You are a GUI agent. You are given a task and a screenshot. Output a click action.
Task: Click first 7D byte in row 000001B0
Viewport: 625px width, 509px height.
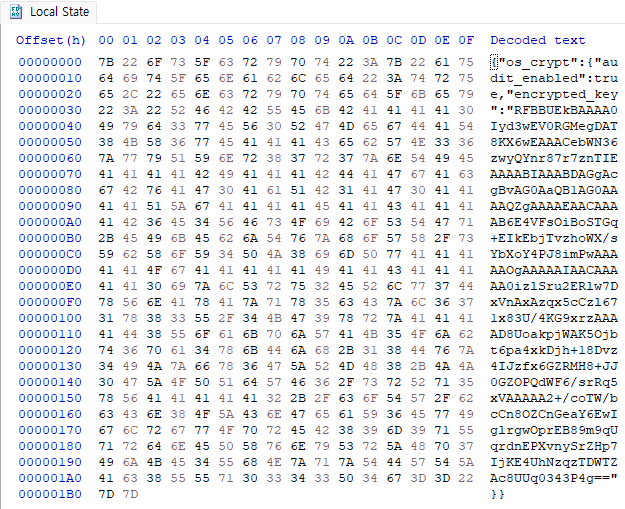(107, 493)
